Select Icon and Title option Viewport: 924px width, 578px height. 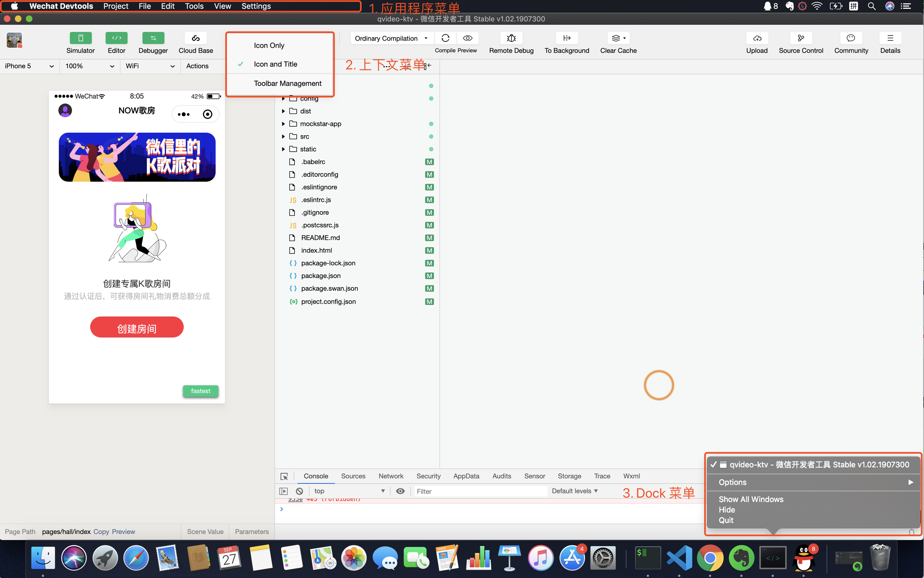pos(280,64)
